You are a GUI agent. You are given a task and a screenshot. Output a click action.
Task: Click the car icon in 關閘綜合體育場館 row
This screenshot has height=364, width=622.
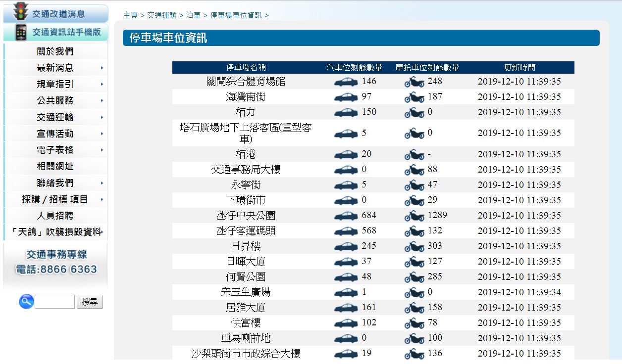click(x=346, y=82)
